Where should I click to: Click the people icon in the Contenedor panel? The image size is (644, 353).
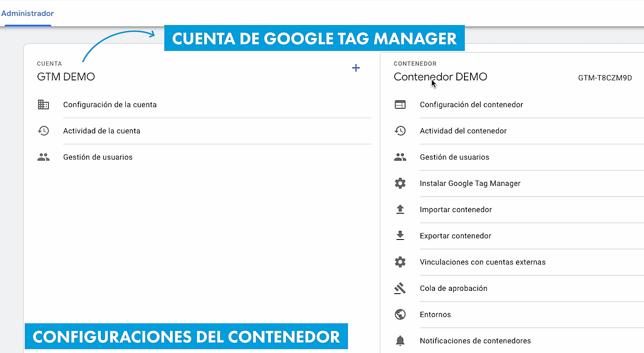400,157
